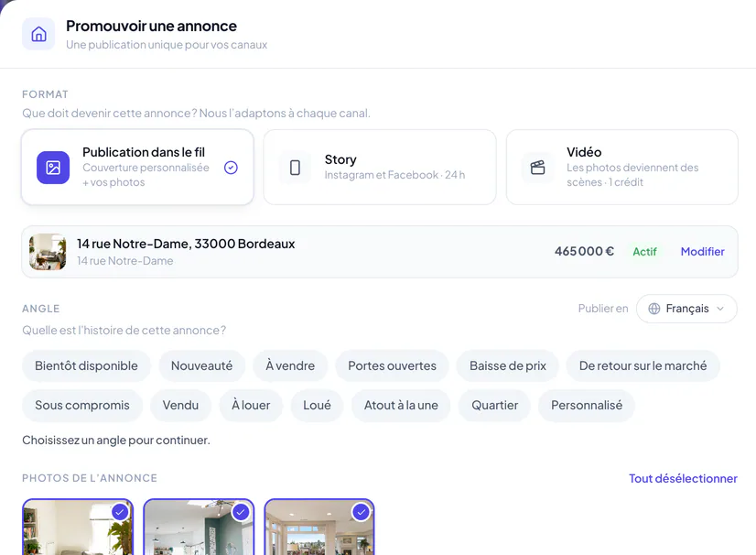Click the phone icon on Story card
This screenshot has width=756, height=555.
click(295, 168)
